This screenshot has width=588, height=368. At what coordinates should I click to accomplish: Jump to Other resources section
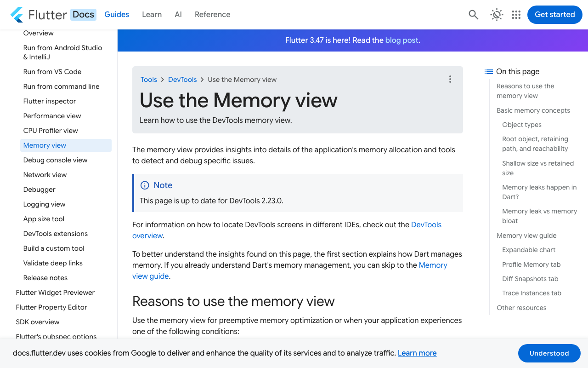pos(521,308)
